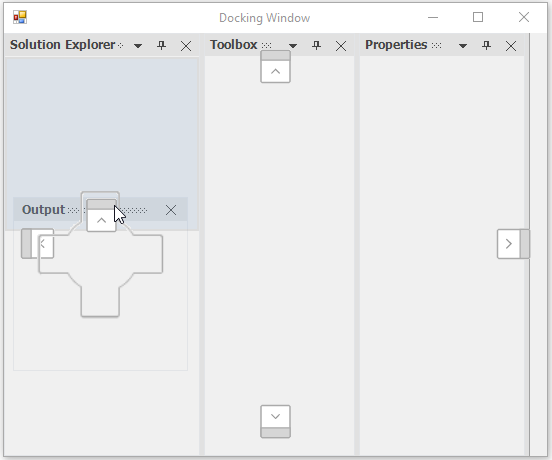Select the dock-top guide under Toolbox header
This screenshot has width=552, height=460.
[275, 67]
